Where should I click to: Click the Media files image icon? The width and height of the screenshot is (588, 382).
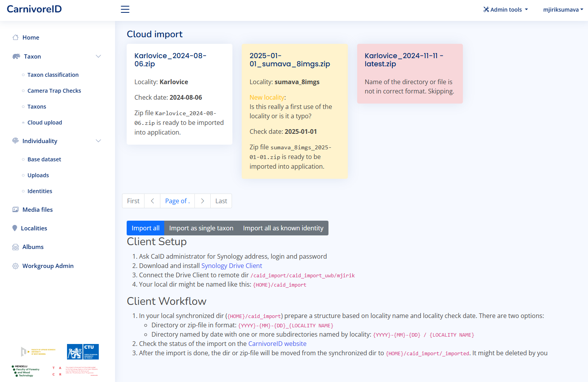point(15,210)
